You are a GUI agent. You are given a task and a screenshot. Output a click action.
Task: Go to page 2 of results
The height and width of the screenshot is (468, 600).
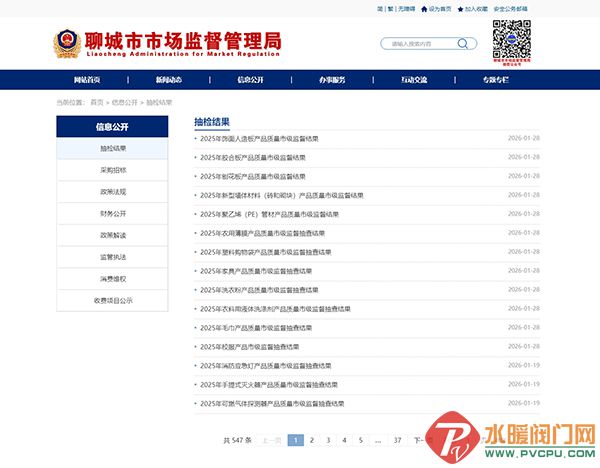312,440
